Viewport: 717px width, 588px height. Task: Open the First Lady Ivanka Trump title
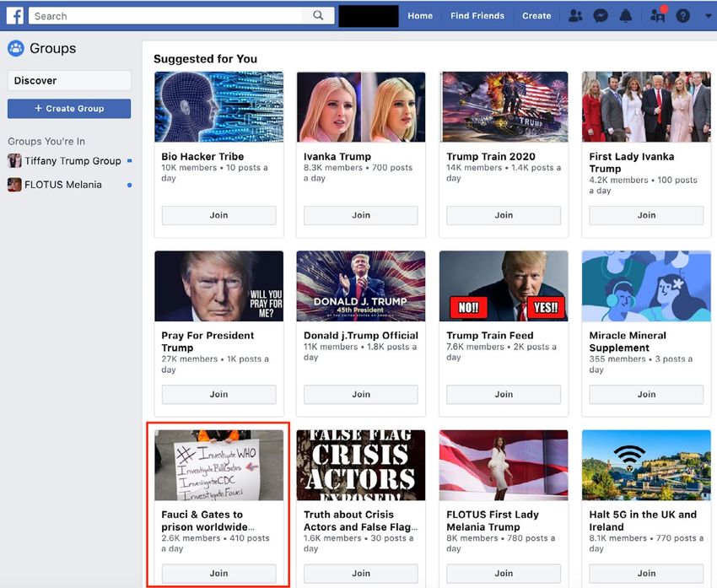(632, 163)
